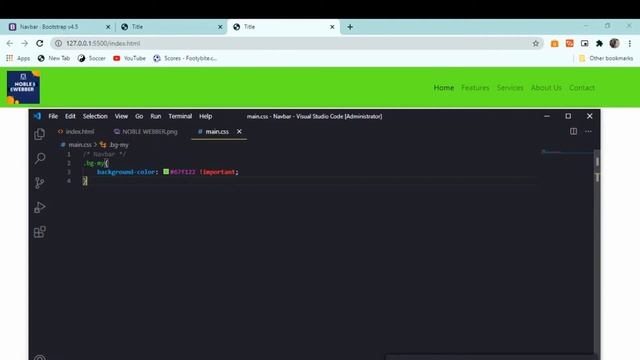640x360 pixels.
Task: Click the background-color property text
Action: [126, 172]
